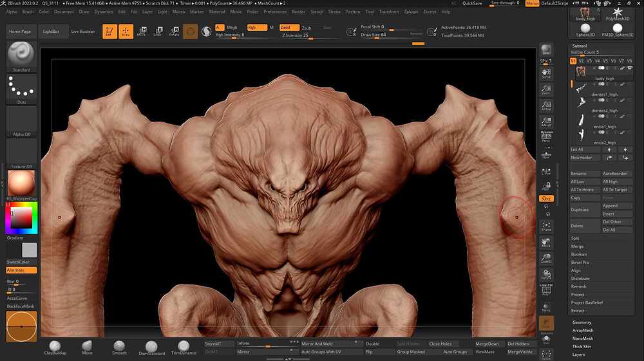Image resolution: width=644 pixels, height=361 pixels.
Task: Expand the Merge subtool section
Action: 577,246
